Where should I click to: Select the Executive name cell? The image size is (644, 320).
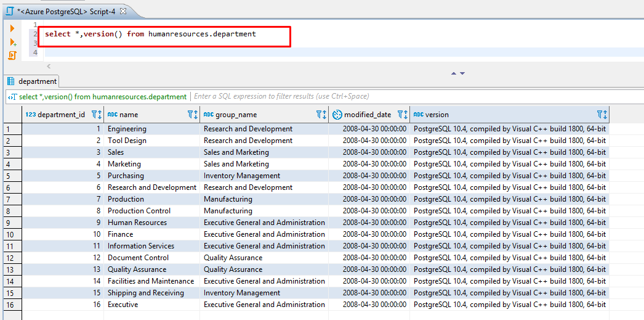click(x=151, y=305)
